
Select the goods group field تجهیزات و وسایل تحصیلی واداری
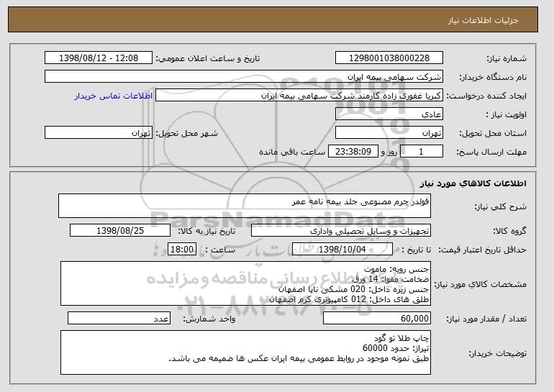pos(341,231)
